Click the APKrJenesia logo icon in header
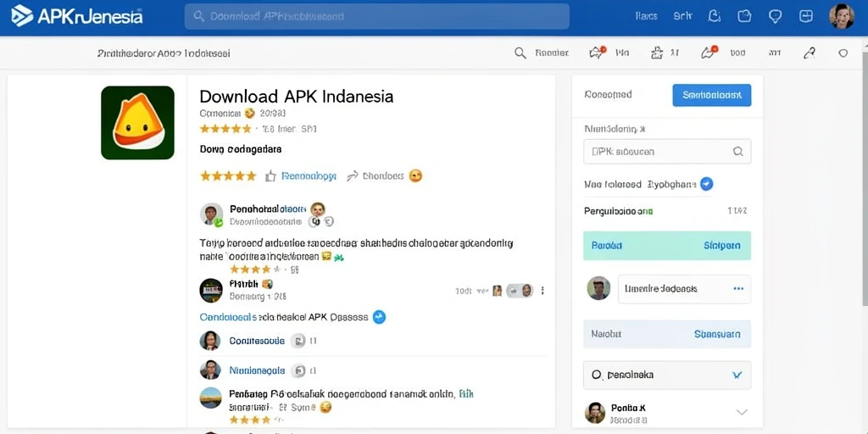 (22, 15)
